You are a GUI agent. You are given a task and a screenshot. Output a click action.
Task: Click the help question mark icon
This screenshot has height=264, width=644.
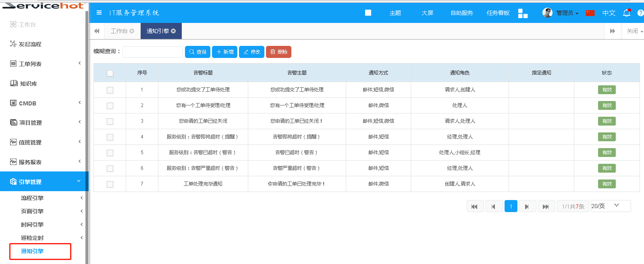click(640, 13)
